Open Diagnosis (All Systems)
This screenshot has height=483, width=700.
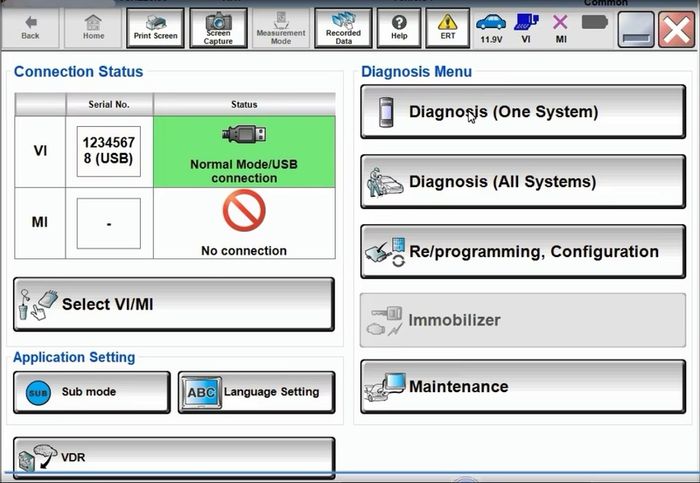coord(523,182)
